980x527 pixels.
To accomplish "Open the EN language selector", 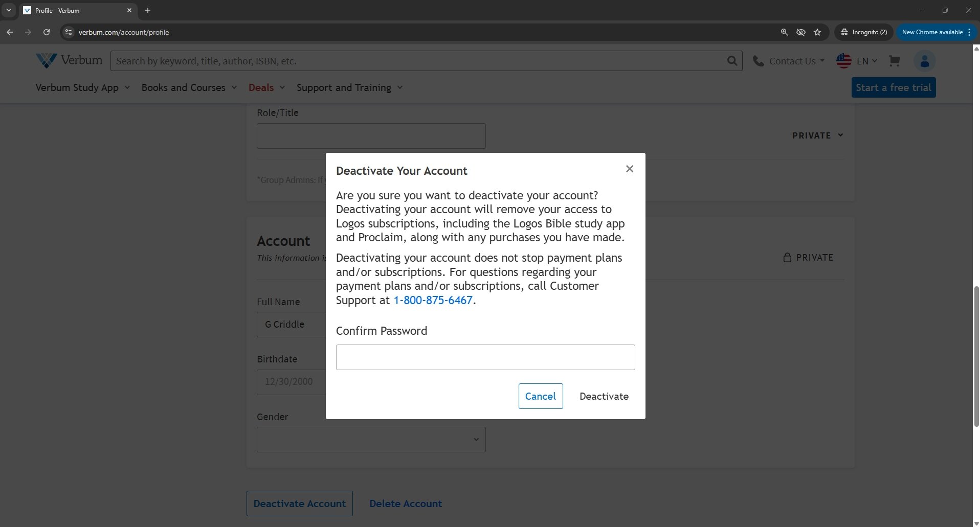I will click(x=866, y=61).
